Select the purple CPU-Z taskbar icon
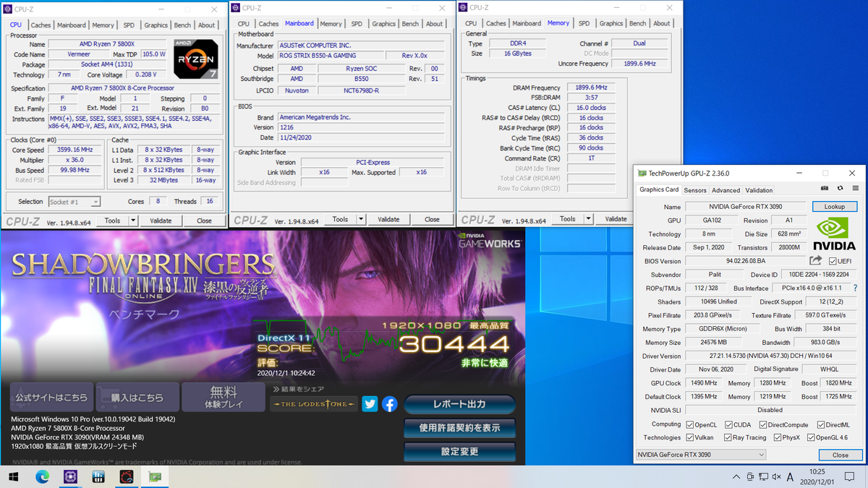This screenshot has width=868, height=488. [70, 476]
